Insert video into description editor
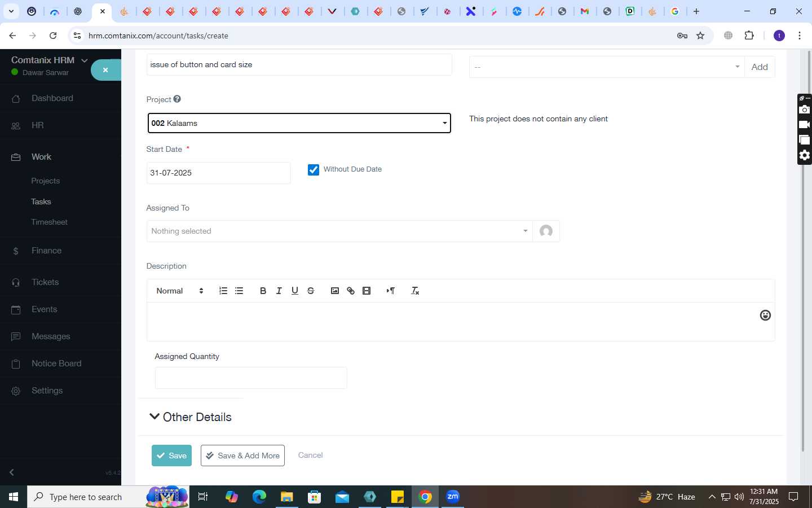The image size is (812, 508). [367, 291]
